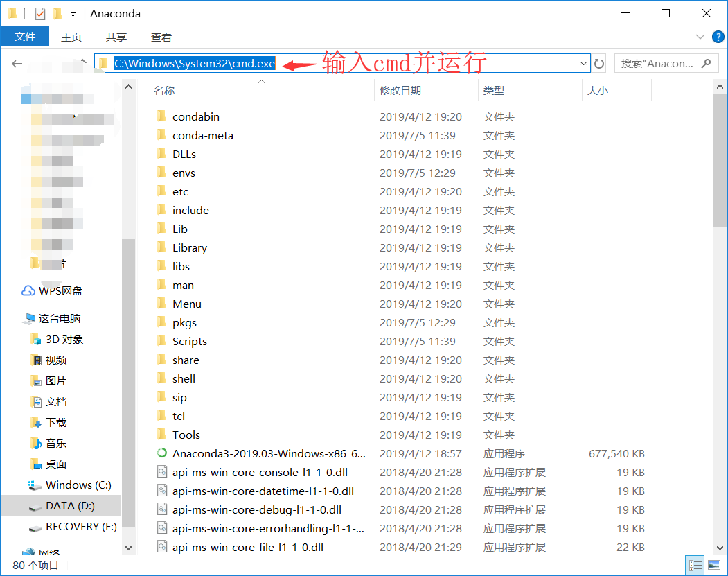Select the envs folder icon

point(161,173)
